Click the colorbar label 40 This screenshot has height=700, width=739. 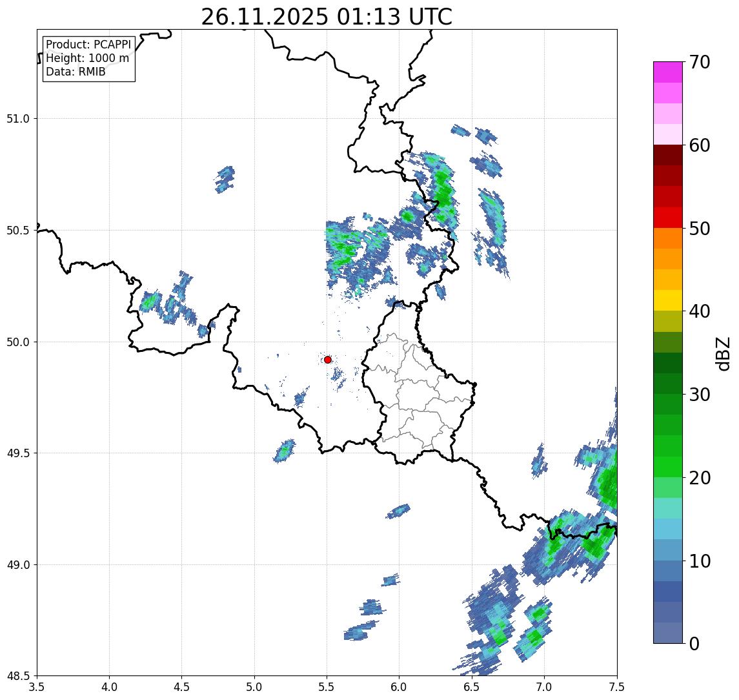[x=699, y=311]
